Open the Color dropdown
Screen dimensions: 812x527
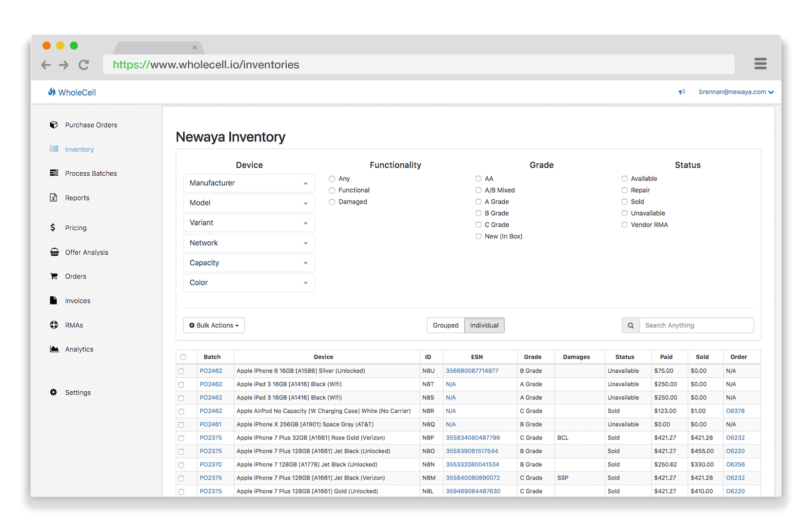pos(249,283)
